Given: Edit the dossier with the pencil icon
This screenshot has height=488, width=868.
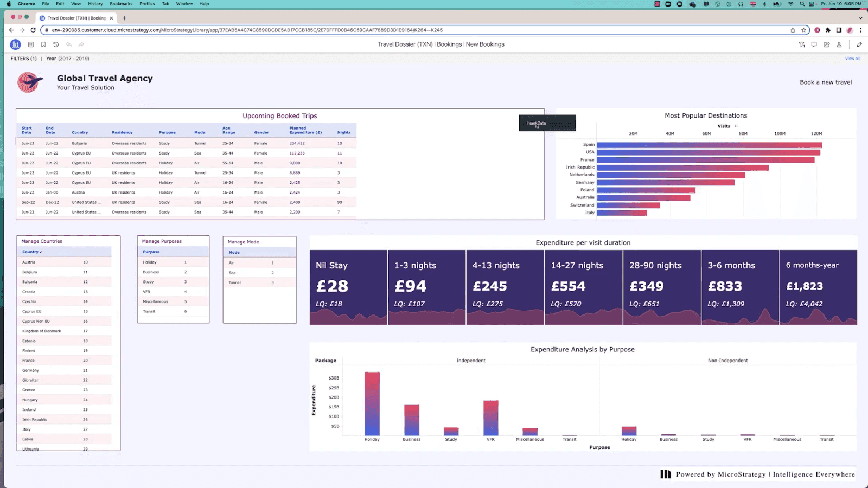Looking at the screenshot, I should (859, 44).
